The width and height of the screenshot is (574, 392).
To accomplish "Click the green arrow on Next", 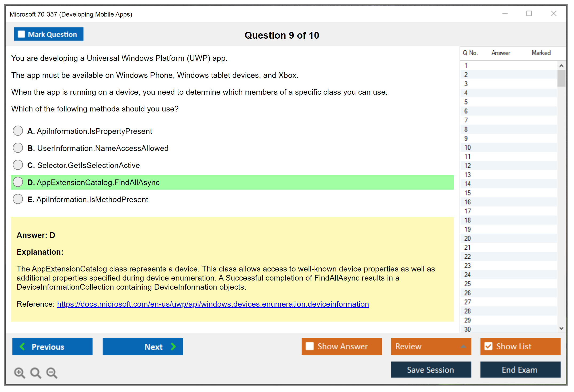I will (x=173, y=347).
